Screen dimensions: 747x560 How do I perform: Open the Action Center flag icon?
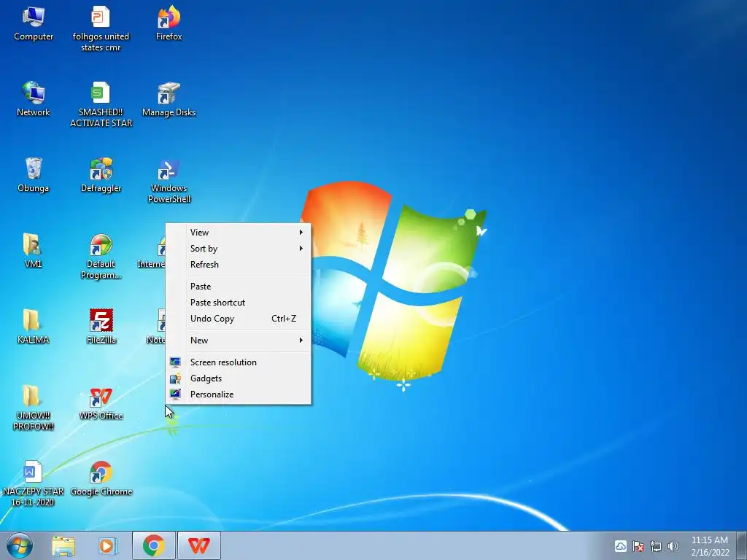point(638,546)
